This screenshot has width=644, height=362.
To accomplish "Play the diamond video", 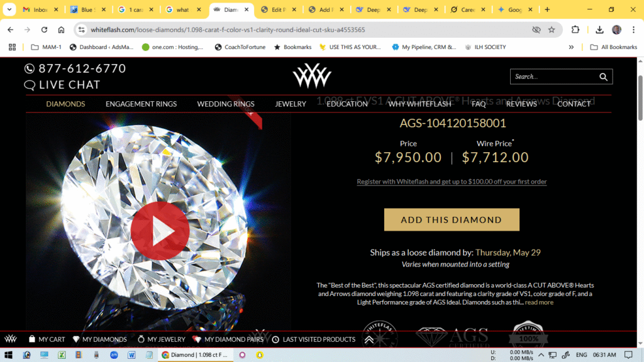I will [x=160, y=231].
